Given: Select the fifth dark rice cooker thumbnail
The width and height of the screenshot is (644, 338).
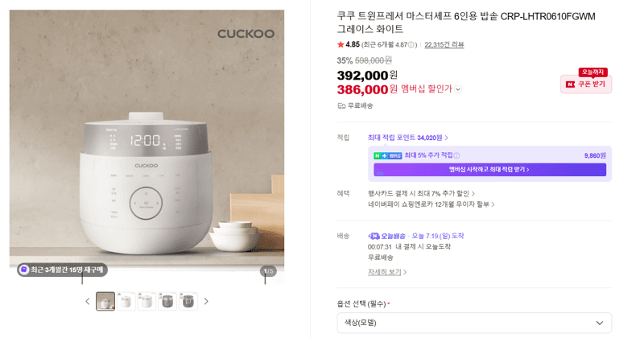Looking at the screenshot, I should (188, 302).
